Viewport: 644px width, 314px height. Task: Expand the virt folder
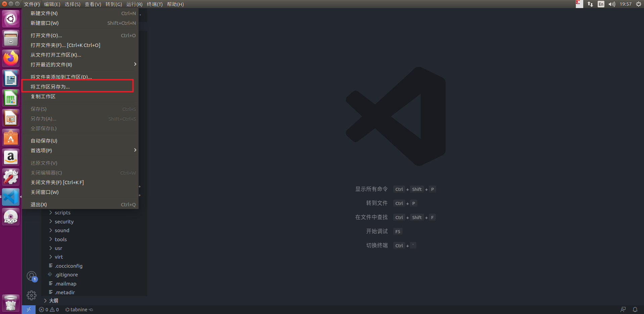pyautogui.click(x=59, y=257)
